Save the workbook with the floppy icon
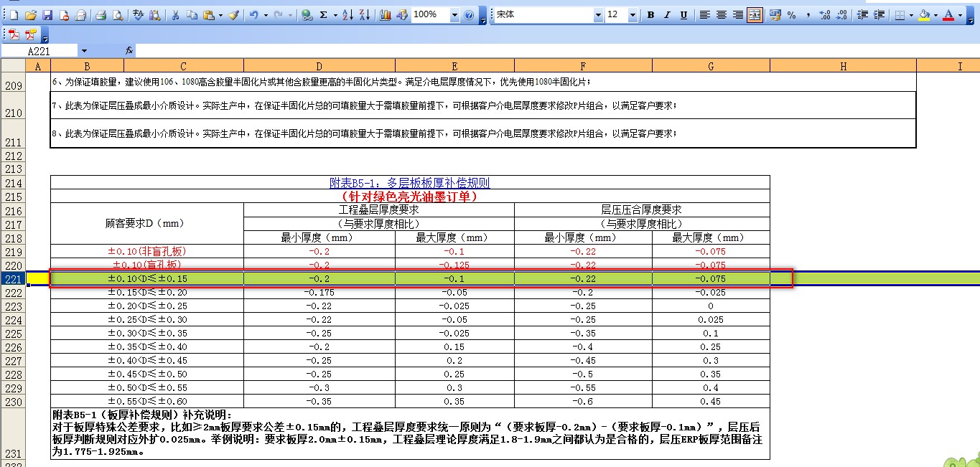This screenshot has height=467, width=980. coord(47,15)
